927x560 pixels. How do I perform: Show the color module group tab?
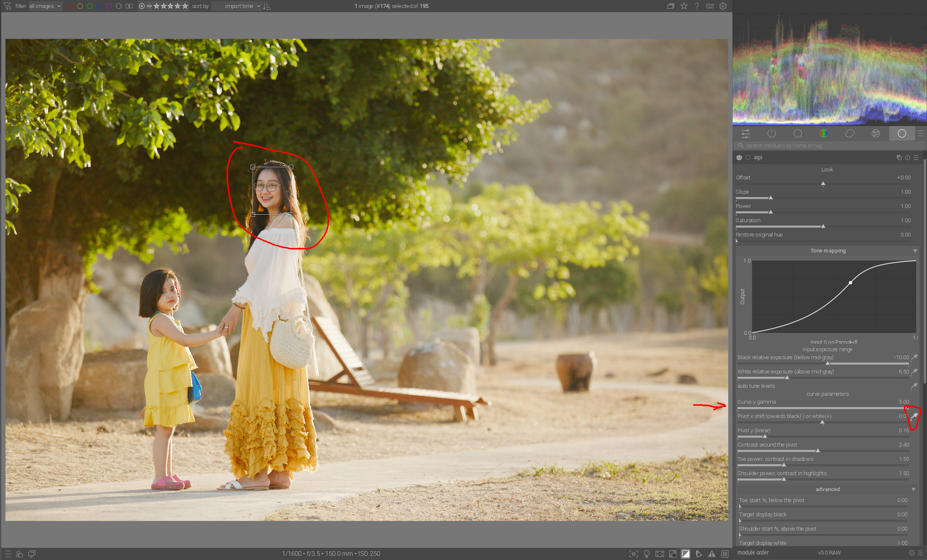point(824,134)
